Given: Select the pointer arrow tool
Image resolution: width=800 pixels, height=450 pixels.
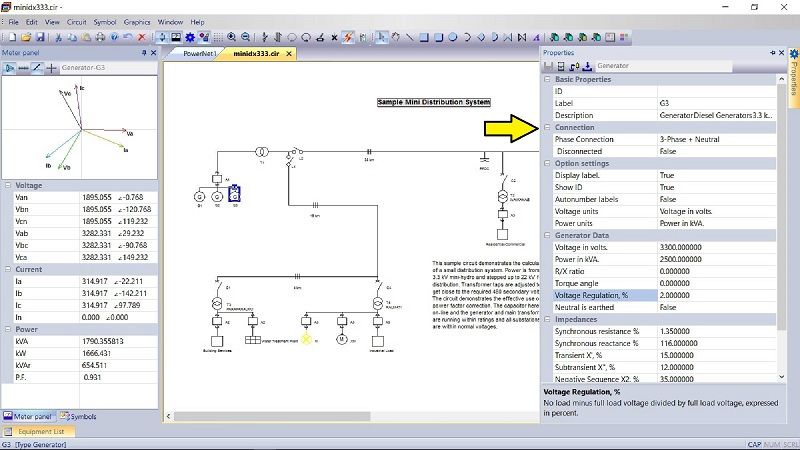Looking at the screenshot, I should tap(381, 37).
